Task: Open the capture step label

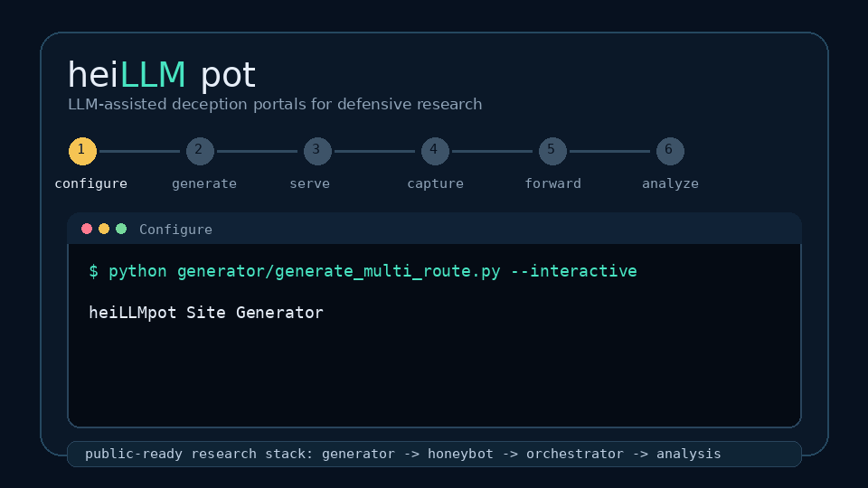Action: (x=436, y=183)
